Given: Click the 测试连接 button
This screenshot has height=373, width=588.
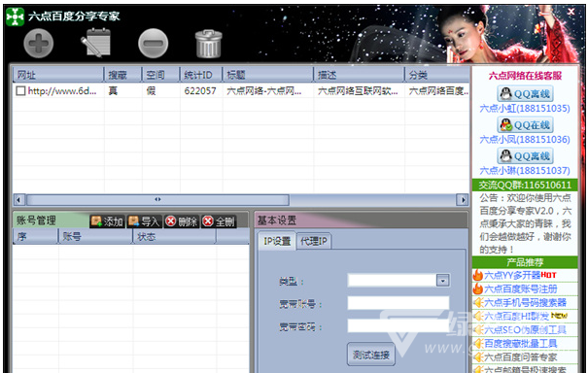Looking at the screenshot, I should click(x=371, y=355).
